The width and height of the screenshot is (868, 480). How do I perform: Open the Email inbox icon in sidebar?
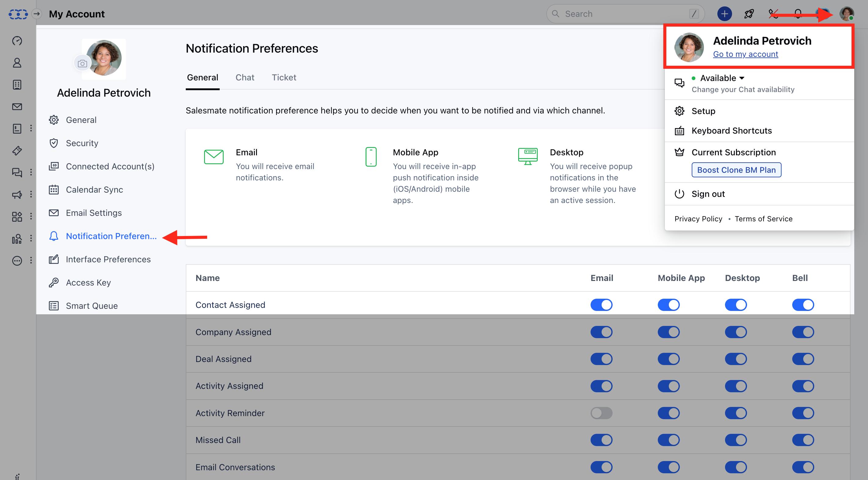coord(17,106)
